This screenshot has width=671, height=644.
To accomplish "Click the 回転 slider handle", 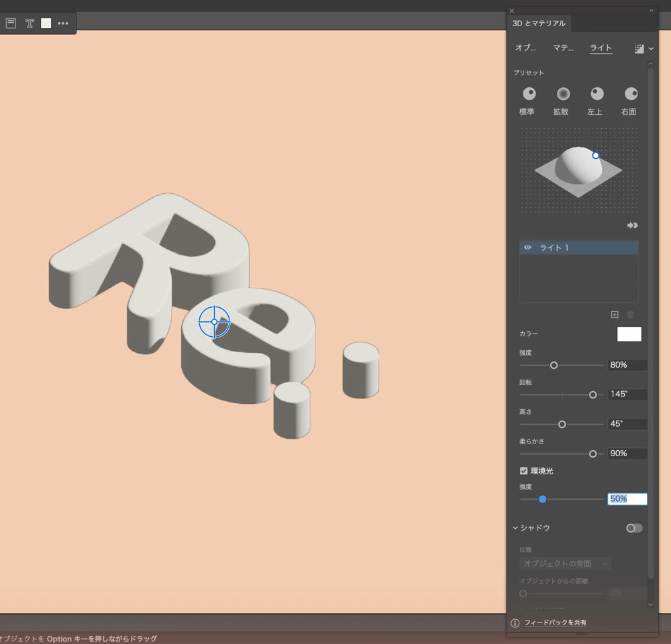I will pos(592,395).
